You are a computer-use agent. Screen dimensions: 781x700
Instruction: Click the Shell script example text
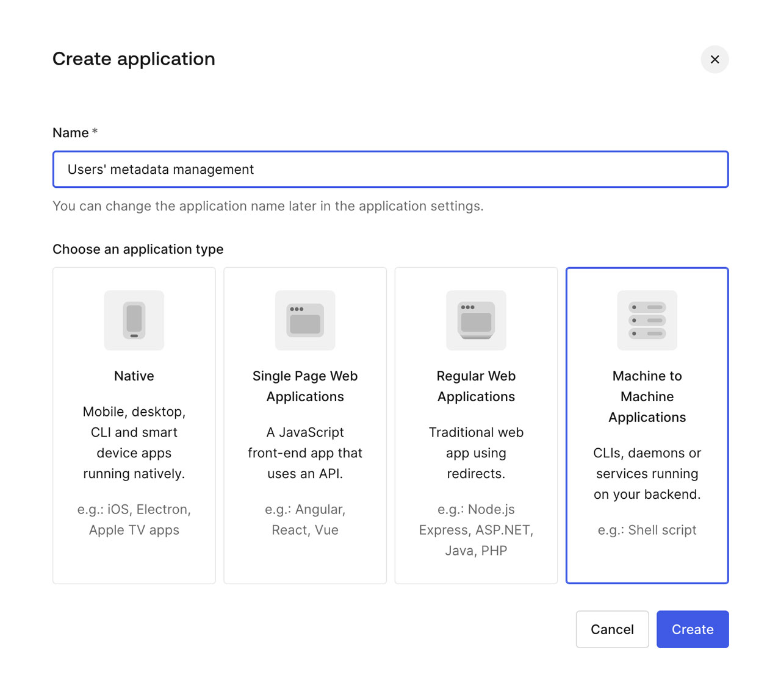coord(647,530)
